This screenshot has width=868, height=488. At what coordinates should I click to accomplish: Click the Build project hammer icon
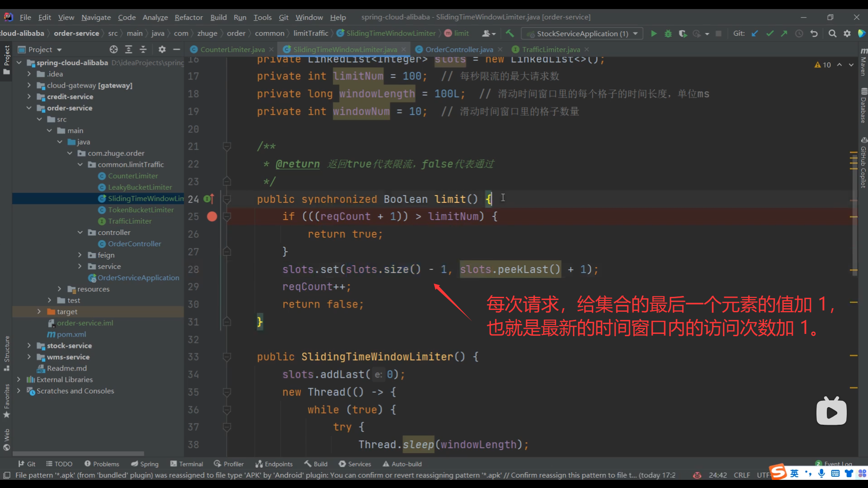coord(510,33)
